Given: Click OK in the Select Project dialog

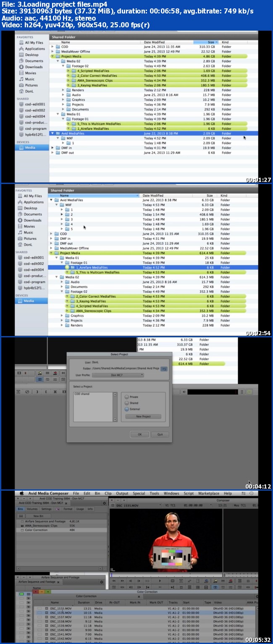Looking at the screenshot, I should point(140,434).
